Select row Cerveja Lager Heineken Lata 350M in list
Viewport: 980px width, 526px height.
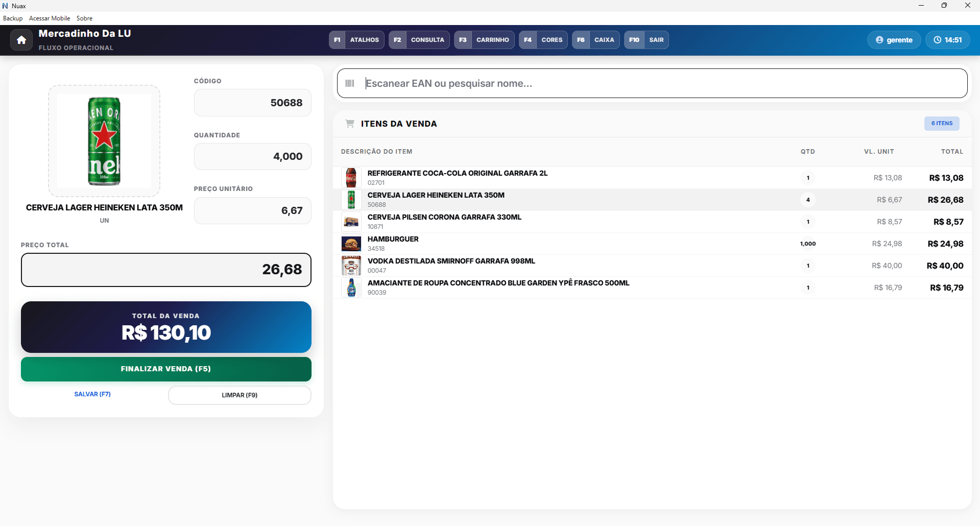[x=652, y=200]
